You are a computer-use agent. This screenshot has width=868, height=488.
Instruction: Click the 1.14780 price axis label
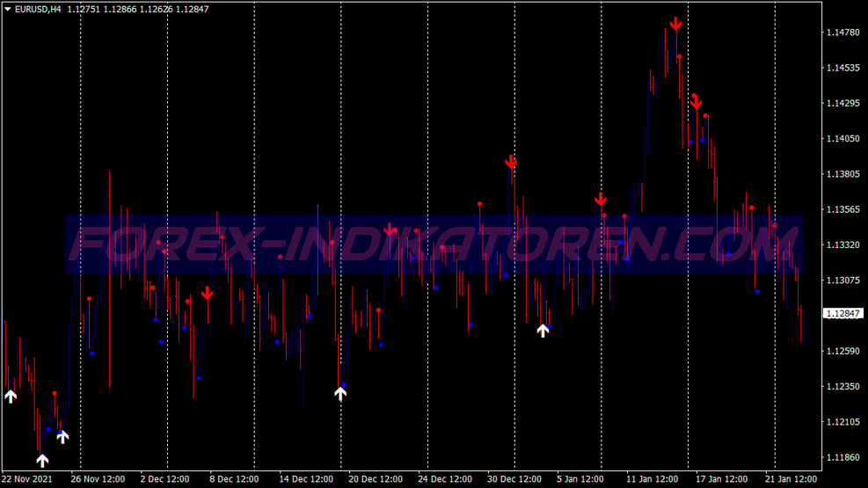tap(843, 33)
